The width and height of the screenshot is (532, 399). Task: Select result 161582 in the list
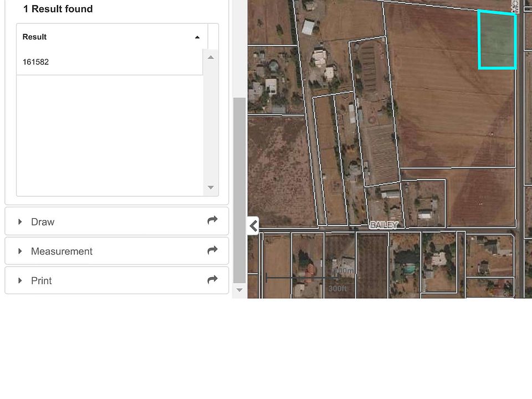coord(36,62)
